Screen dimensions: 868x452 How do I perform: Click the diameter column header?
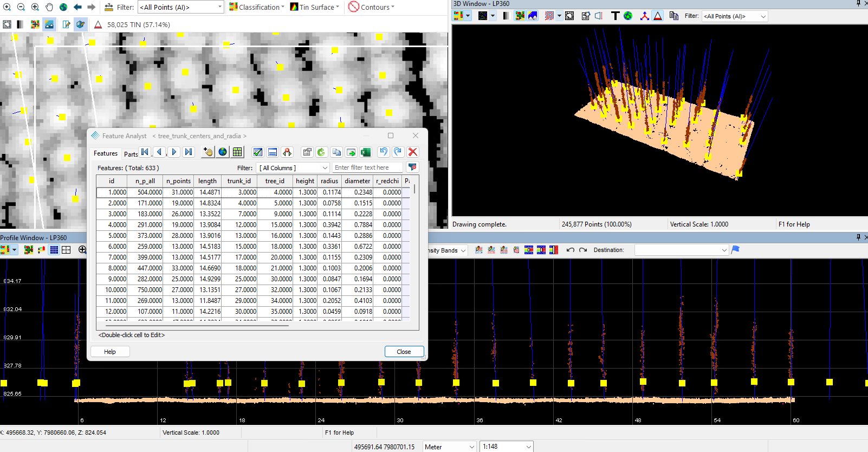coord(358,181)
